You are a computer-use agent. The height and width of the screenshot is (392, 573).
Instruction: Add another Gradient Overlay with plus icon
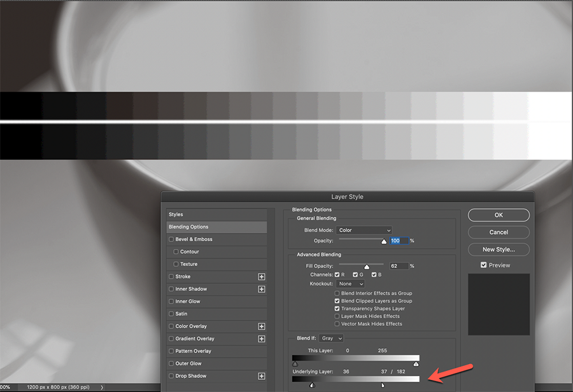tap(261, 339)
